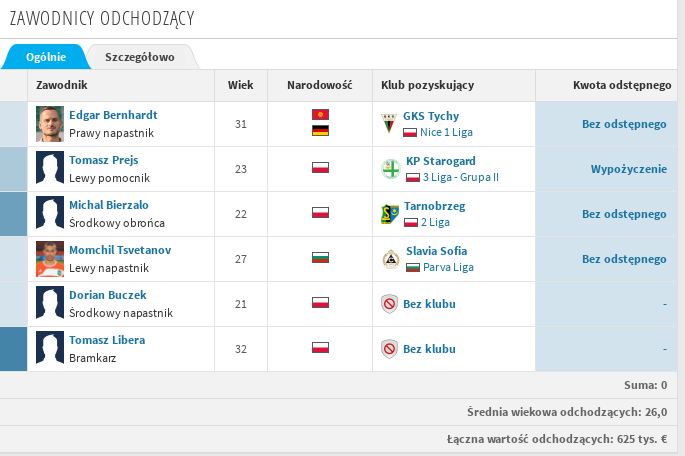
Task: Click Momchil Tsvetanov's player photo
Action: coord(50,259)
